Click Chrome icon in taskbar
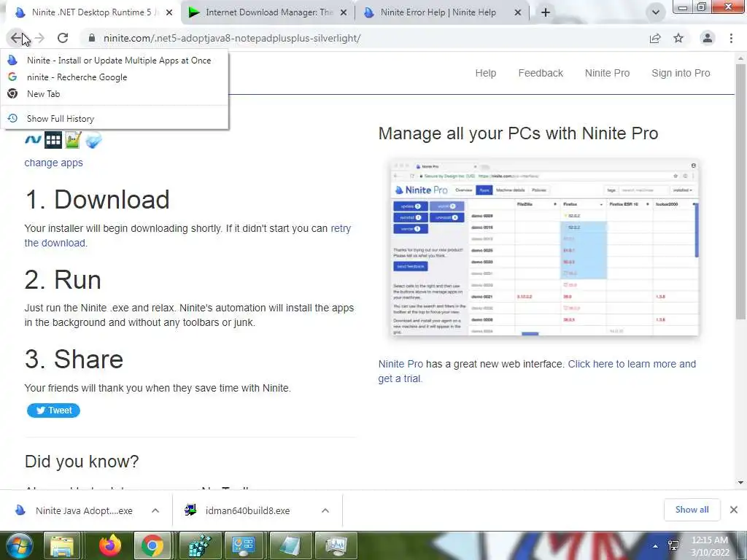The image size is (747, 560). 152,545
